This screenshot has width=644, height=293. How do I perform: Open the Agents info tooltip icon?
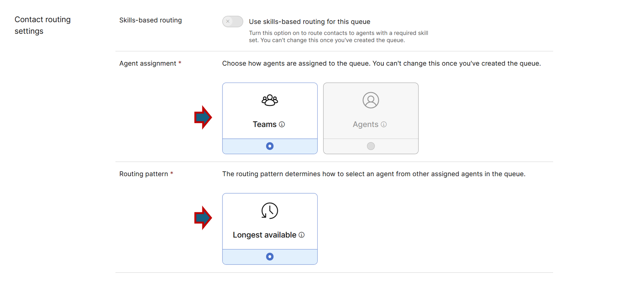[x=384, y=124]
